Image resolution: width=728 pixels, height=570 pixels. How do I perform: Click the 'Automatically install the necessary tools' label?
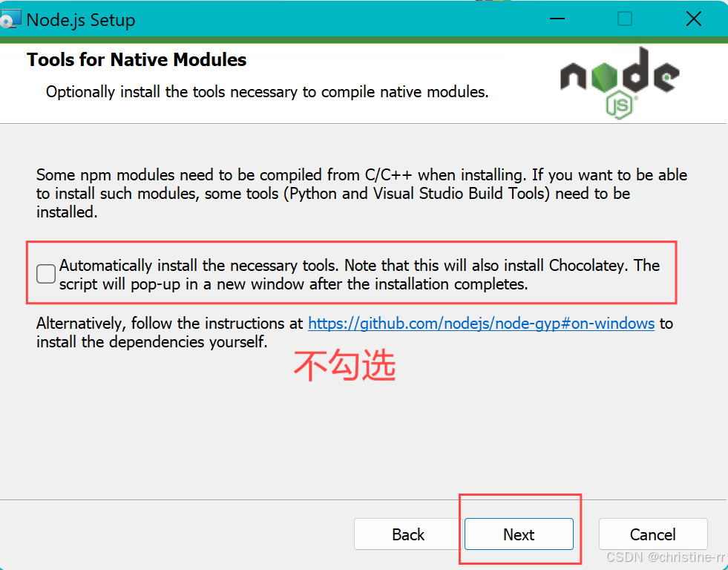359,275
